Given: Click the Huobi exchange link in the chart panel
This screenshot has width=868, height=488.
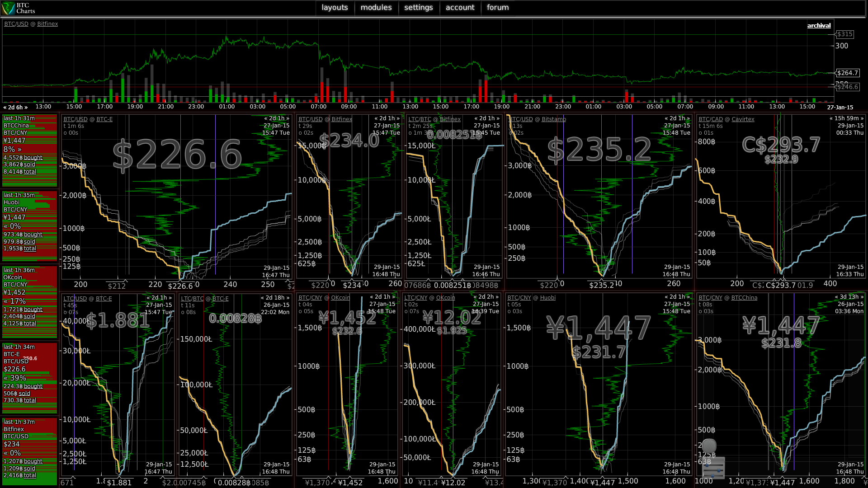Looking at the screenshot, I should pyautogui.click(x=548, y=298).
